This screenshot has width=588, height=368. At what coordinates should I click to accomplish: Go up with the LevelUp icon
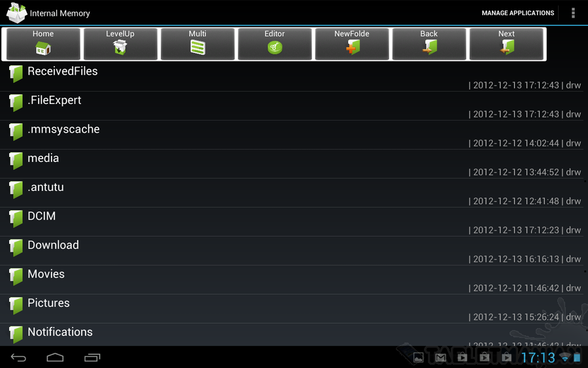point(120,47)
